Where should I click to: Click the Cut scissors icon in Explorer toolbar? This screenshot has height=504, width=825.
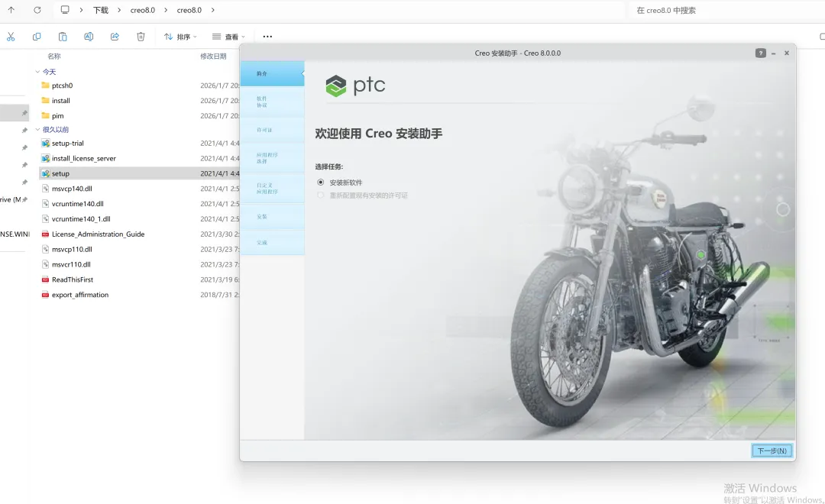[x=11, y=37]
